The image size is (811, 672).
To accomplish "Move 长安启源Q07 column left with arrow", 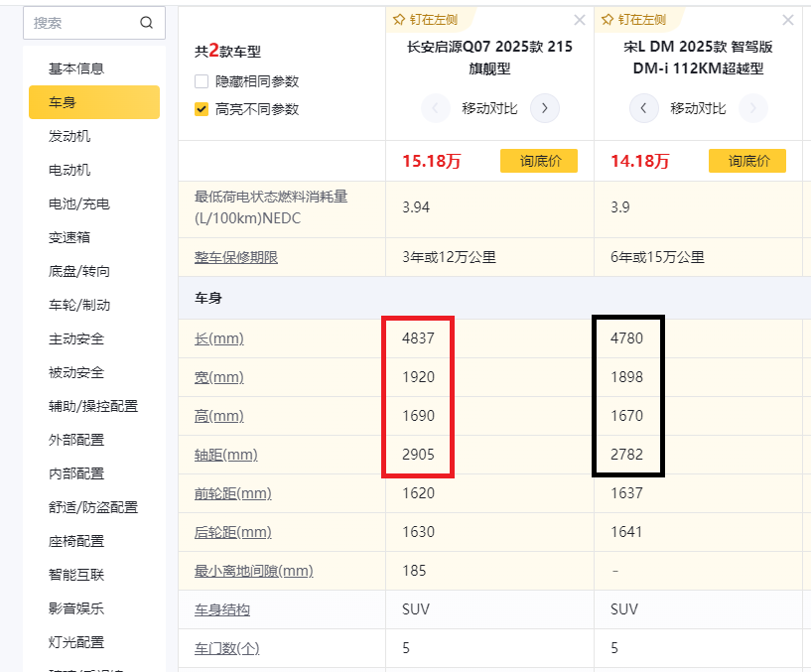I will [435, 108].
